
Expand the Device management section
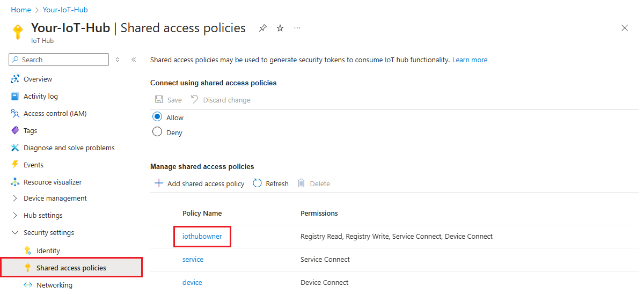[x=15, y=198]
